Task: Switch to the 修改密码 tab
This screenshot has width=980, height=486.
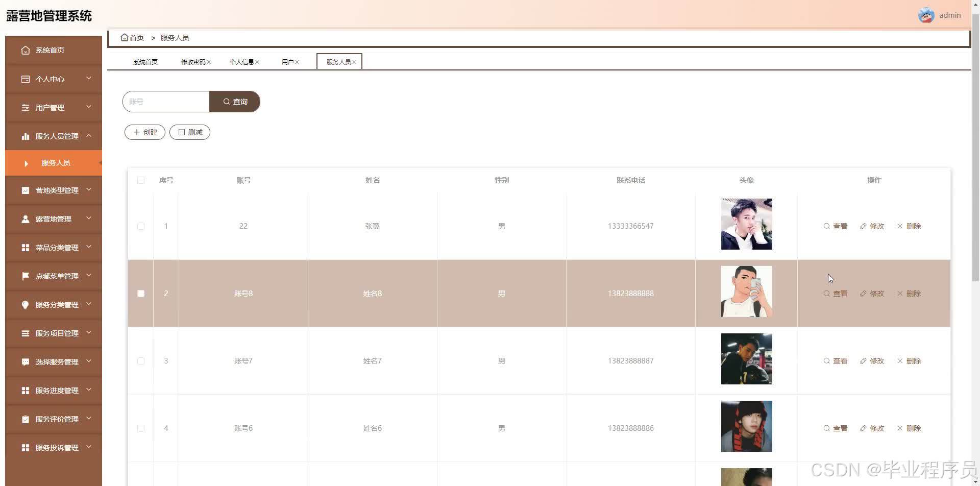Action: 193,62
